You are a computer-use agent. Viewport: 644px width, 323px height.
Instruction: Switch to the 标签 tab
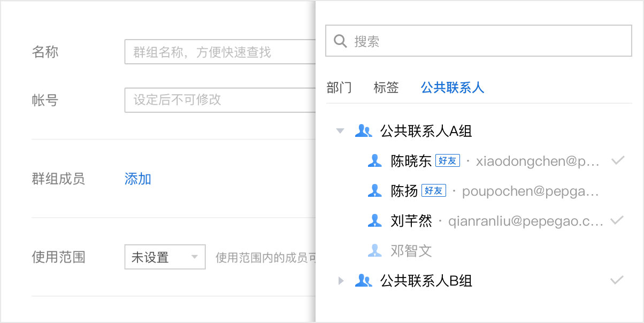tap(386, 88)
